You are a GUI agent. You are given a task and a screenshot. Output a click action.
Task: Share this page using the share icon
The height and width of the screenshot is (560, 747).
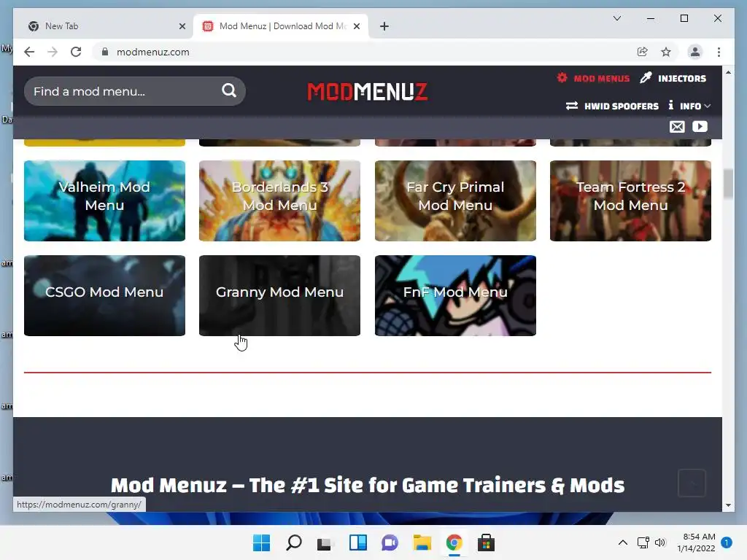[642, 52]
